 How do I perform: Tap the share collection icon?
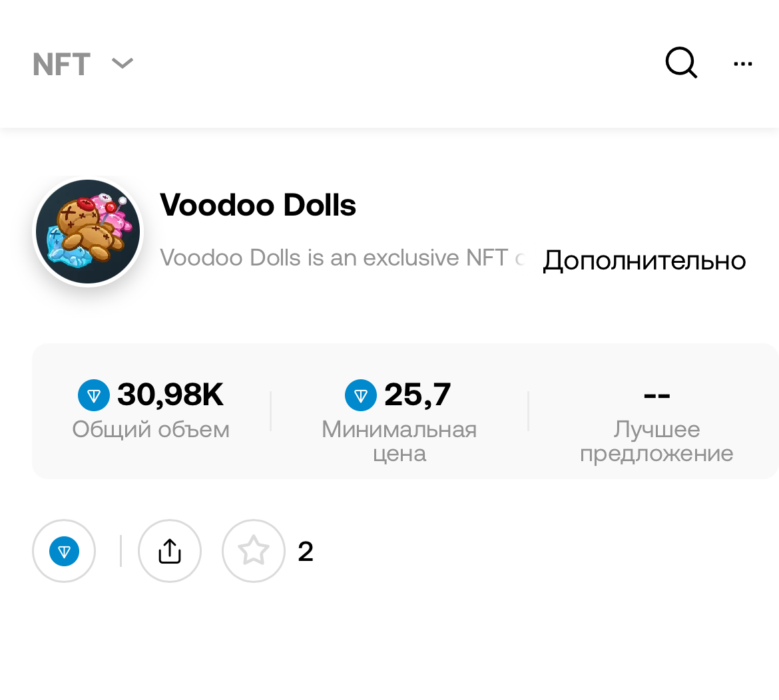(170, 551)
